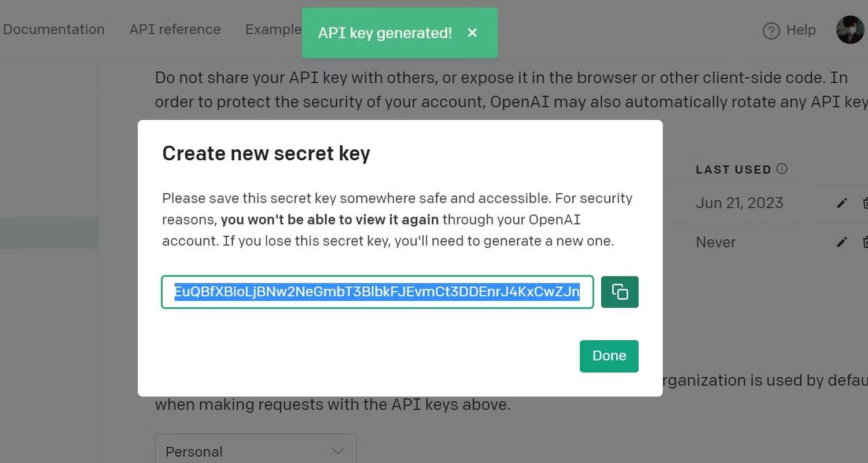Delete the key last used Jun 21, 2023
The width and height of the screenshot is (868, 463).
[865, 203]
